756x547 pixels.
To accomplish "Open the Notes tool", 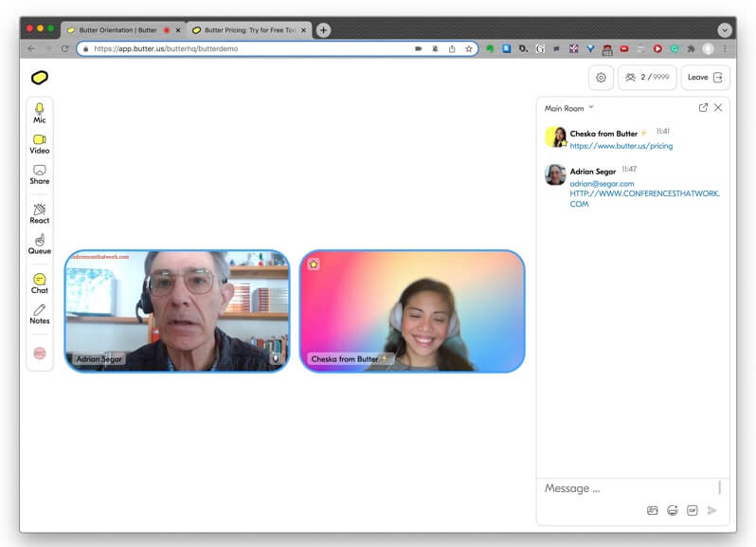I will (x=40, y=314).
